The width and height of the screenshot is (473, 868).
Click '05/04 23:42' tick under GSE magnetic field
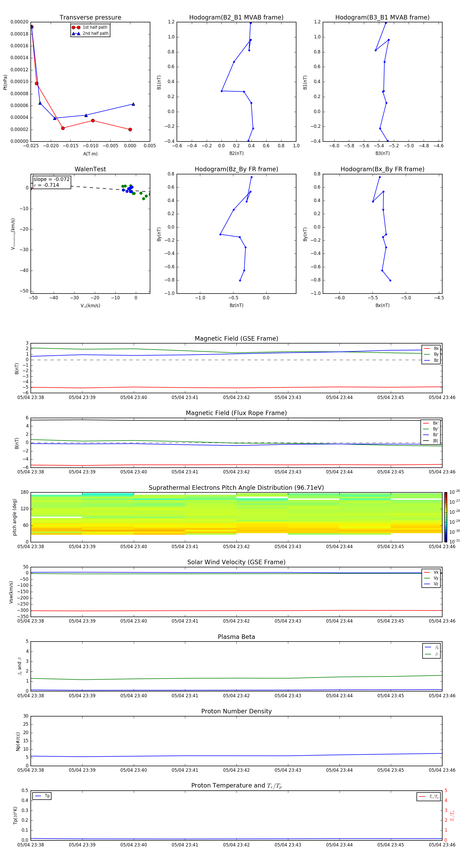[x=236, y=398]
